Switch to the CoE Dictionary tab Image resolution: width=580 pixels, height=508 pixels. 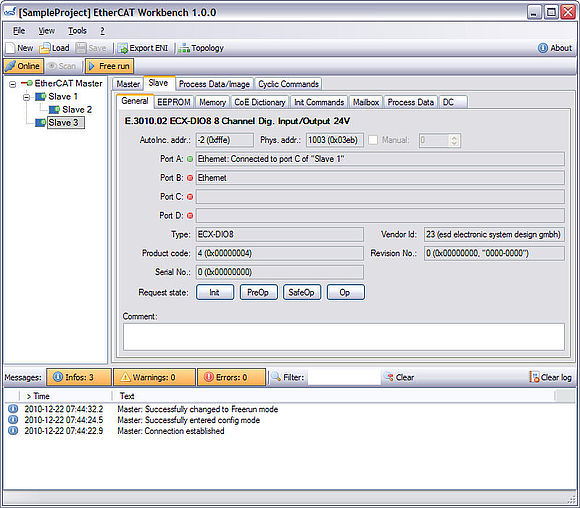[x=260, y=102]
